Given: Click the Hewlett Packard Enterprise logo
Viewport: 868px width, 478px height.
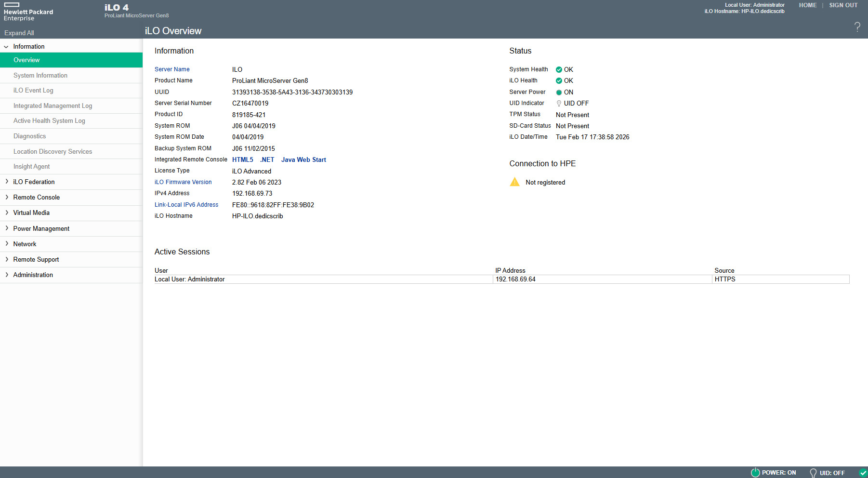Looking at the screenshot, I should 28,12.
